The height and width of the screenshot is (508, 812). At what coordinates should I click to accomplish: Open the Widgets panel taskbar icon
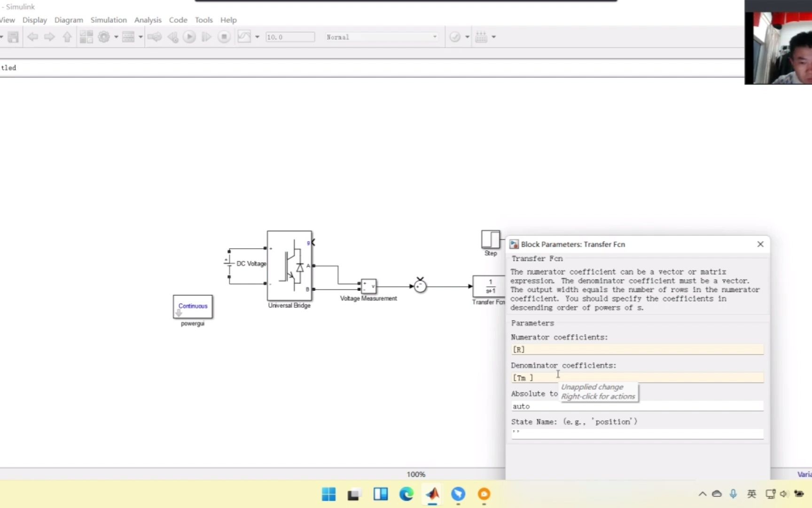point(380,494)
